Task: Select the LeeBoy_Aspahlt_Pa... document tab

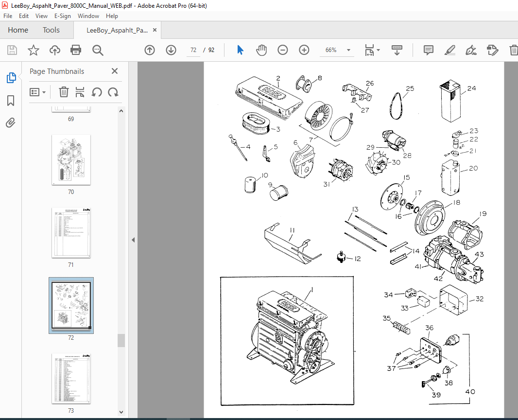Action: (117, 31)
